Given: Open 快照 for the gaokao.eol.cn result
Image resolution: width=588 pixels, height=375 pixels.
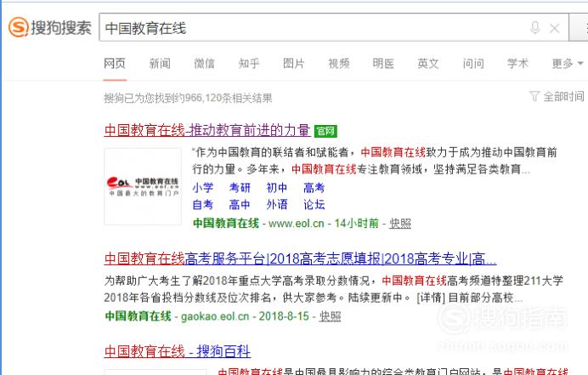Looking at the screenshot, I should pyautogui.click(x=330, y=316).
